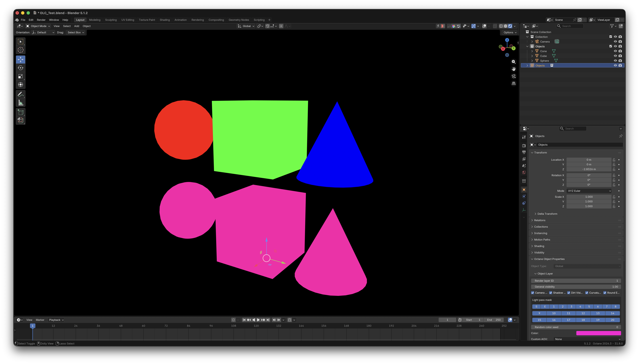Start timeline playback with the play button
Viewport: 639px width, 364px height.
coord(258,320)
